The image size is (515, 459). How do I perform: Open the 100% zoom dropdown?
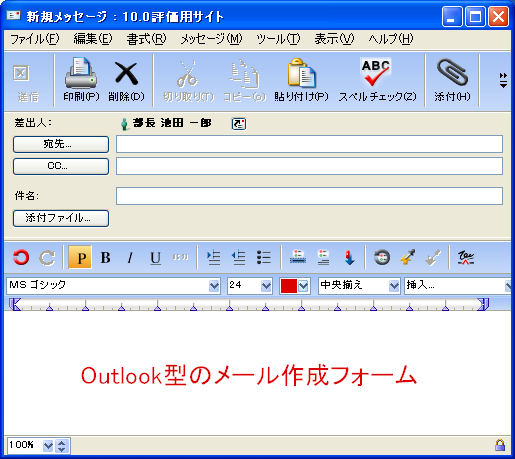48,446
